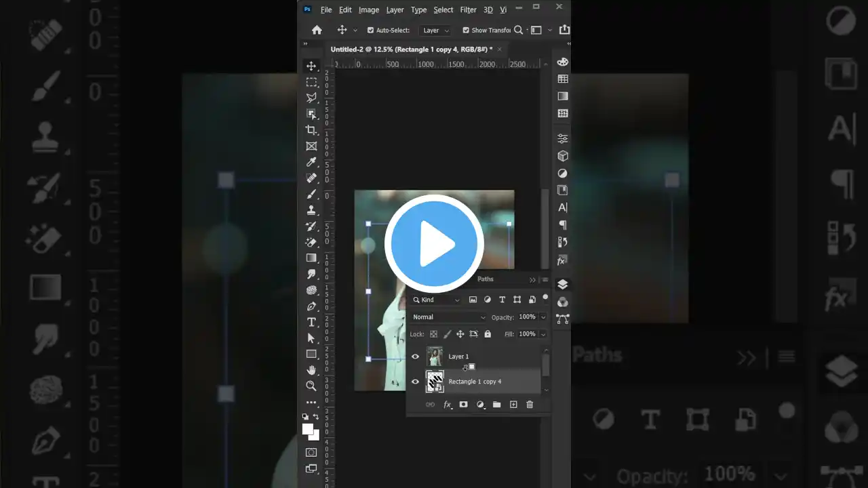Open the Character panel icon

[x=563, y=207]
